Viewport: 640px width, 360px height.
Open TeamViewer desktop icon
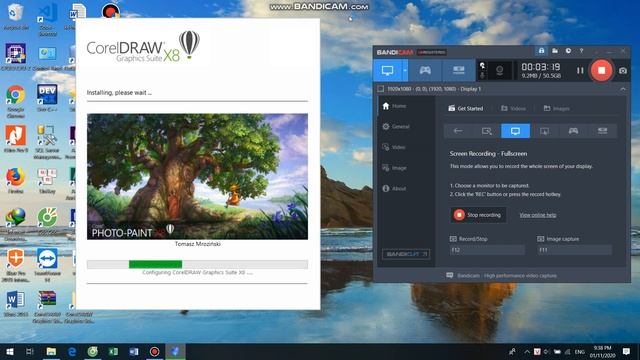[x=47, y=265]
